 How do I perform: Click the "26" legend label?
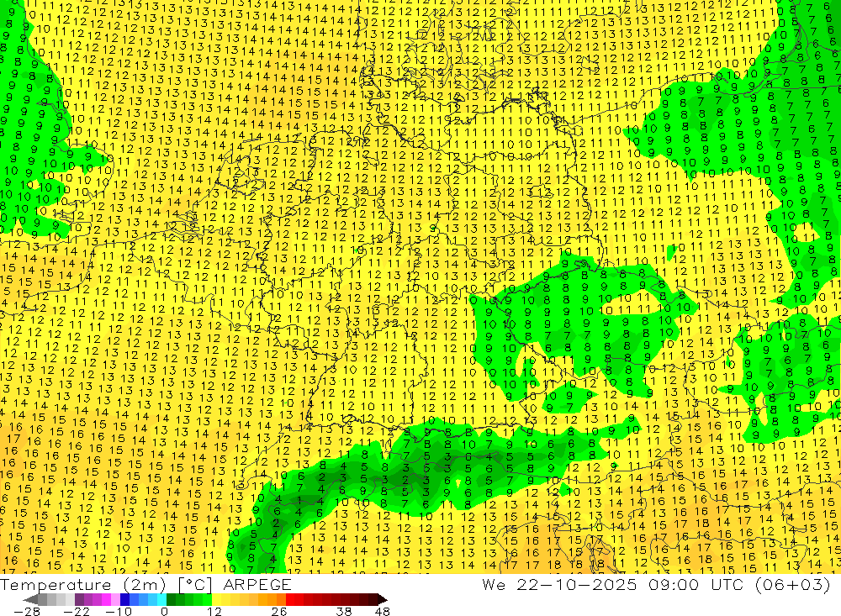point(279,611)
